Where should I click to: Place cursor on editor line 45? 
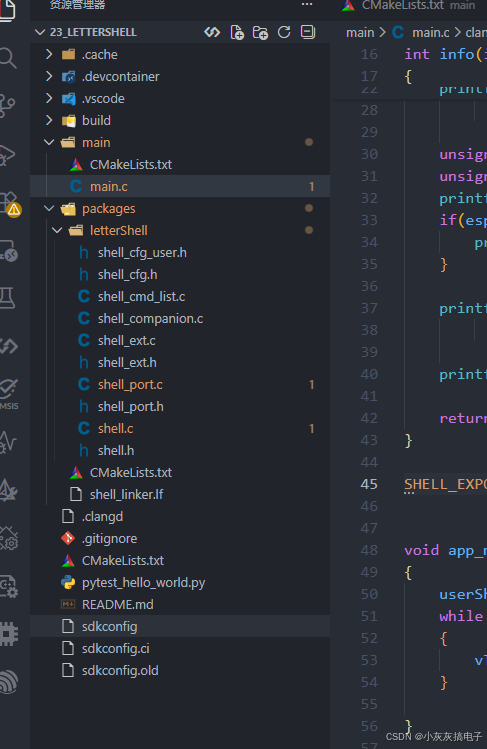[x=445, y=484]
